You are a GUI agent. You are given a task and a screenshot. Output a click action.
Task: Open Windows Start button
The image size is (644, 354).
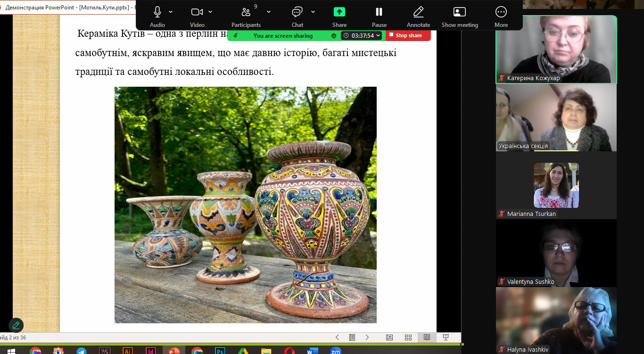(10, 351)
